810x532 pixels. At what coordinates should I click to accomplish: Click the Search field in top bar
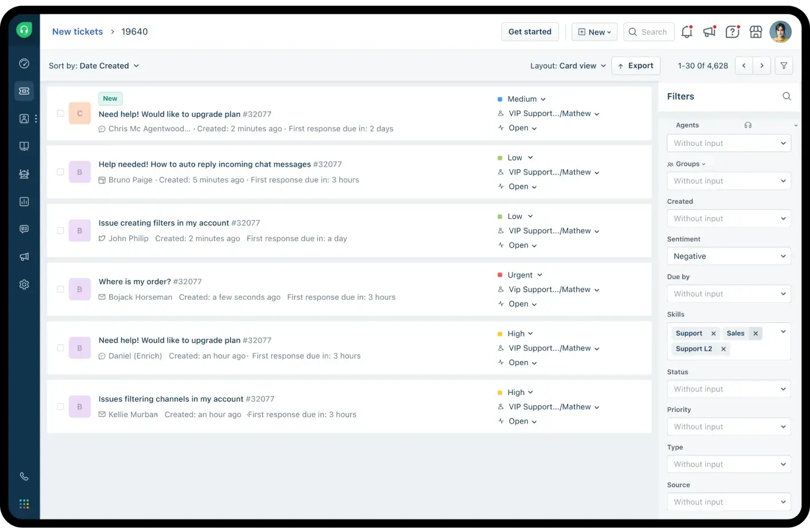[x=649, y=32]
